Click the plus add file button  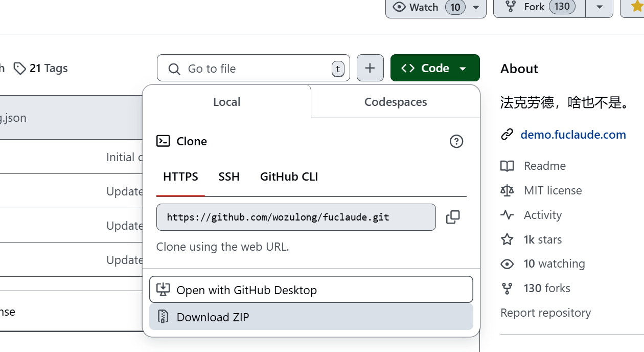(370, 68)
